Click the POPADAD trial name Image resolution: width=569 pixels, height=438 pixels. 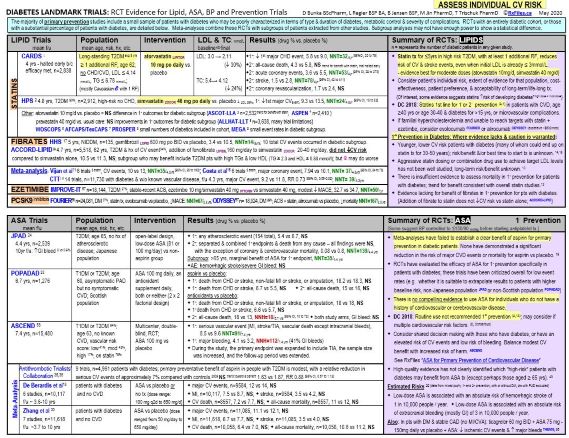tap(25, 273)
